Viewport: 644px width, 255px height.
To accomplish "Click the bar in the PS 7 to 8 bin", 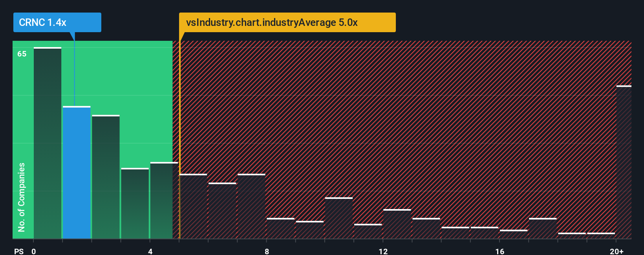I will 251,206.
